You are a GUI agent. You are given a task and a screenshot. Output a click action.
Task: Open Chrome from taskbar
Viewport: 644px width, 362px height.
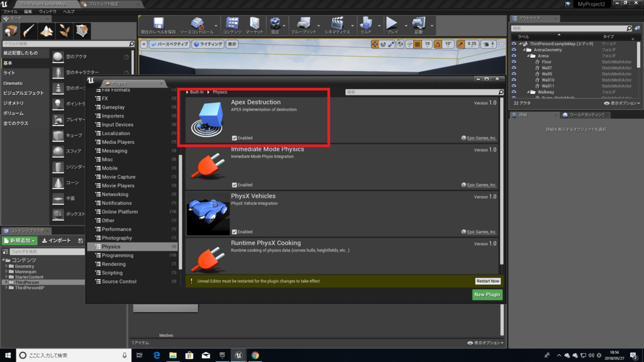click(255, 356)
